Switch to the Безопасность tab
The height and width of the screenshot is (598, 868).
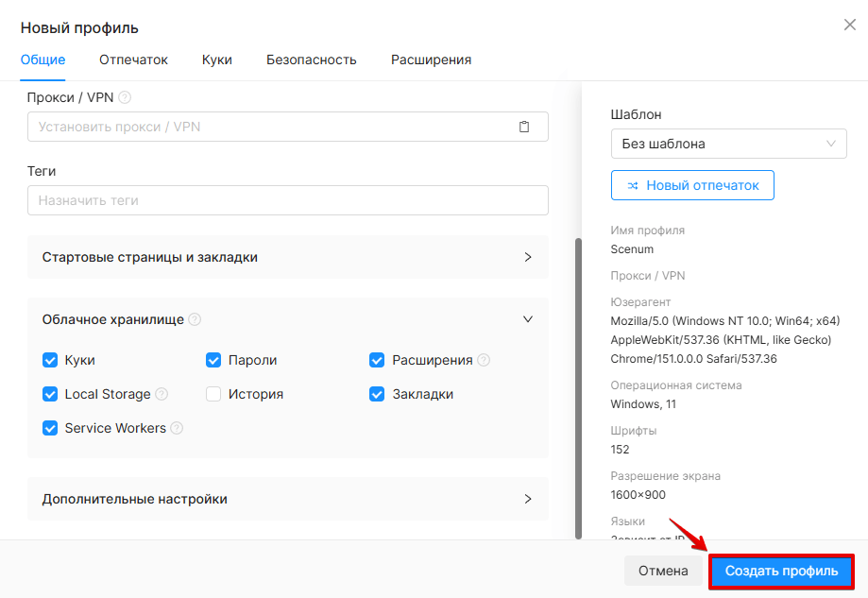[311, 60]
